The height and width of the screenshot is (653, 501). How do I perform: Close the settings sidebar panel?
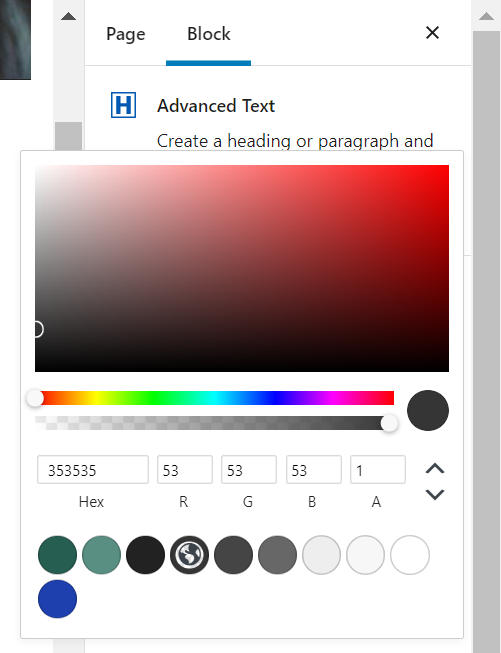432,32
